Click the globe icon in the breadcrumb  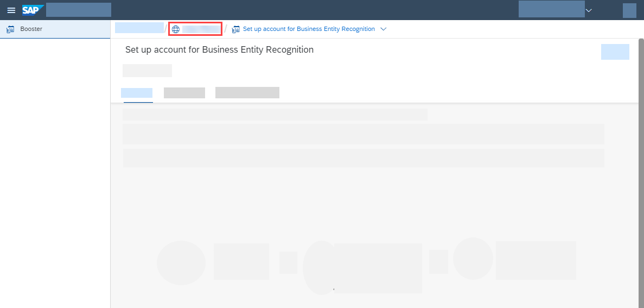click(x=176, y=29)
